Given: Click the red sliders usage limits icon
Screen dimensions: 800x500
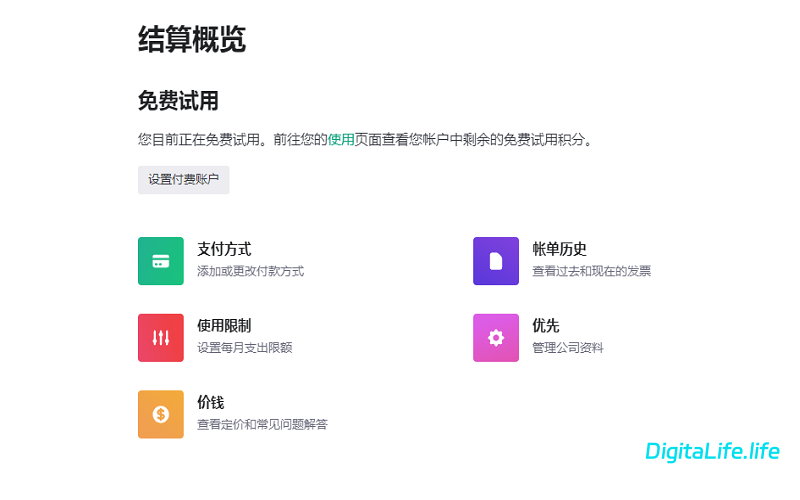Looking at the screenshot, I should 160,338.
